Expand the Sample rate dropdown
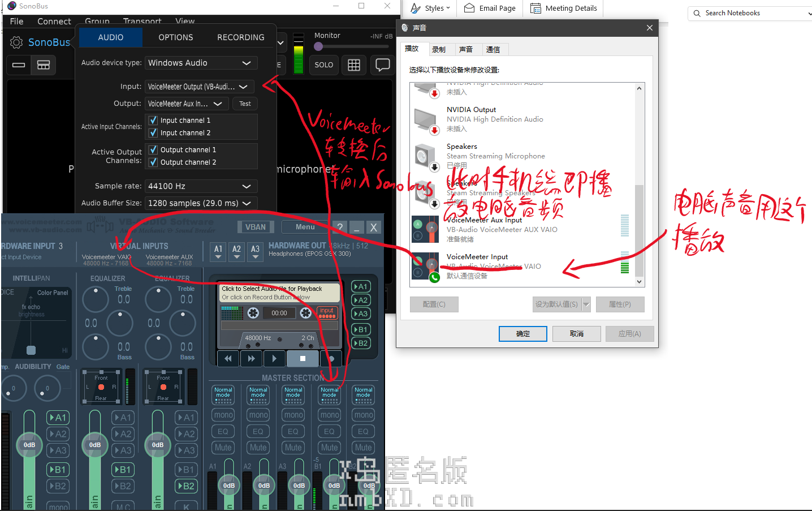This screenshot has height=511, width=812. coord(201,186)
